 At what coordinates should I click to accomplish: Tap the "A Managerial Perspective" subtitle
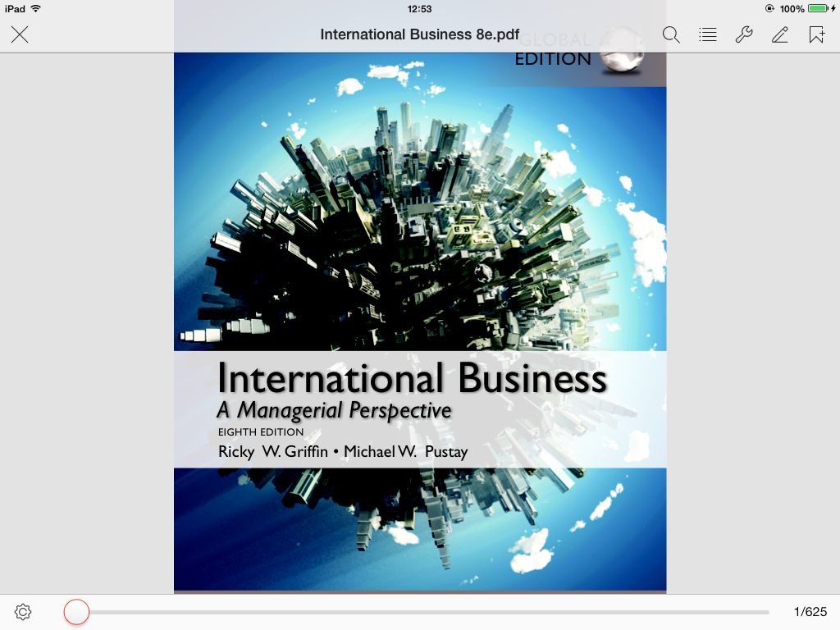[335, 411]
